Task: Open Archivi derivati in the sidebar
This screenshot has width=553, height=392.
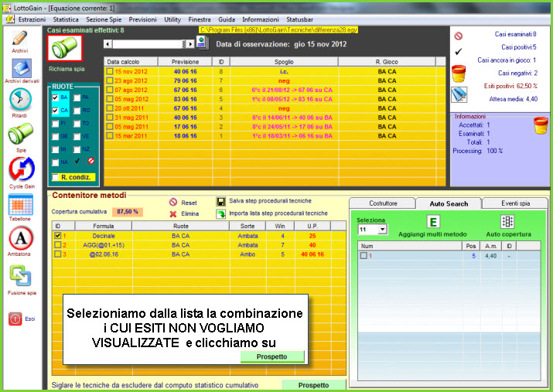Action: [22, 68]
